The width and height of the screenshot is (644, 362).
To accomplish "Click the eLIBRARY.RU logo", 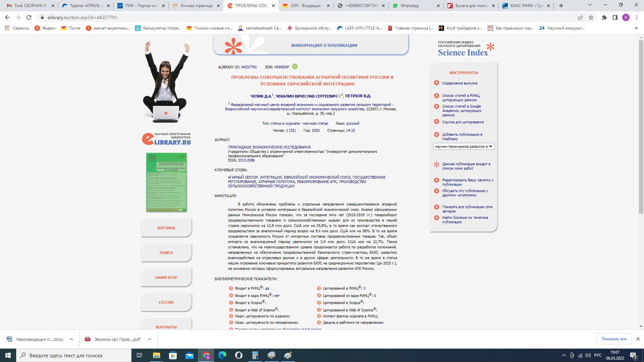I will point(166,139).
